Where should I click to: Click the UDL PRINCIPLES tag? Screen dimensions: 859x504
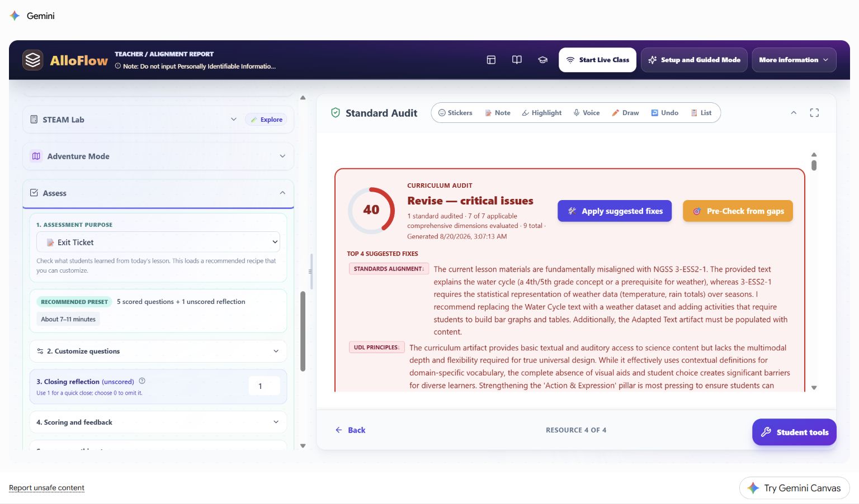tap(376, 348)
